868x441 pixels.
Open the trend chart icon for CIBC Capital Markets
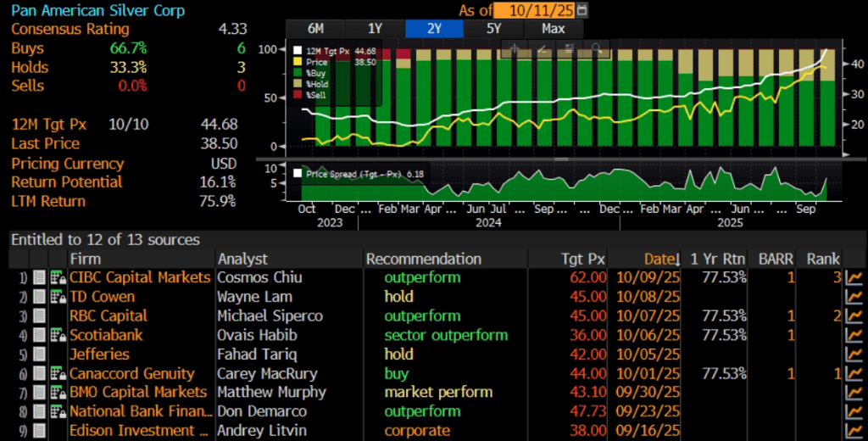tap(854, 277)
